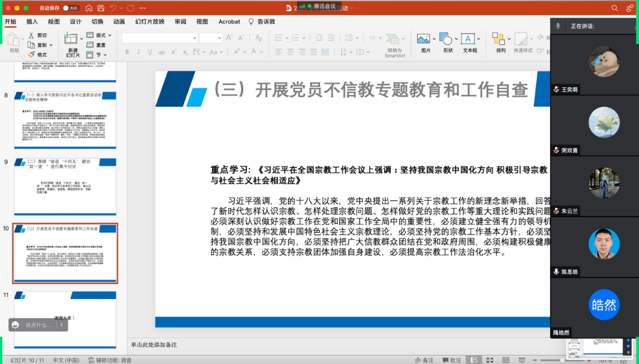639x364 pixels.
Task: Click the decrease font size icon
Action: [241, 38]
